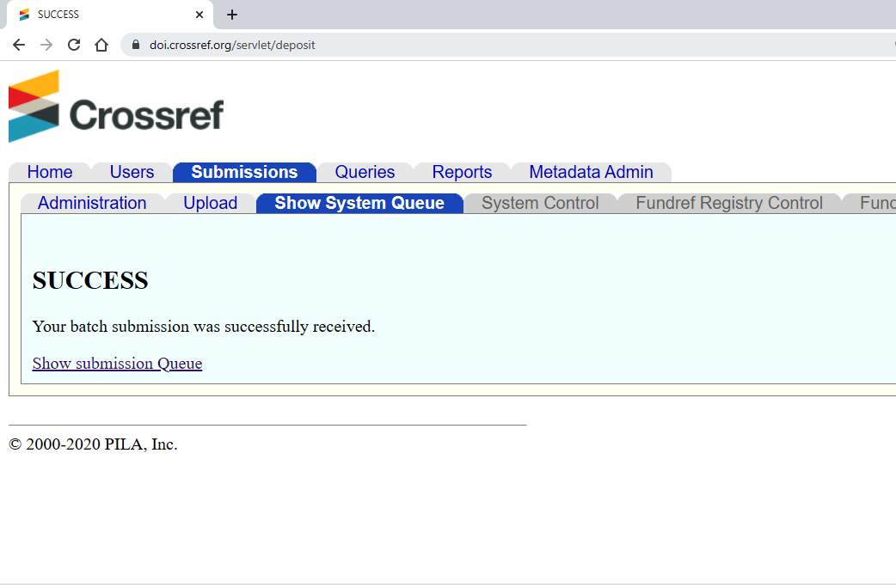
Task: Select the Administration sub-tab
Action: coord(91,203)
